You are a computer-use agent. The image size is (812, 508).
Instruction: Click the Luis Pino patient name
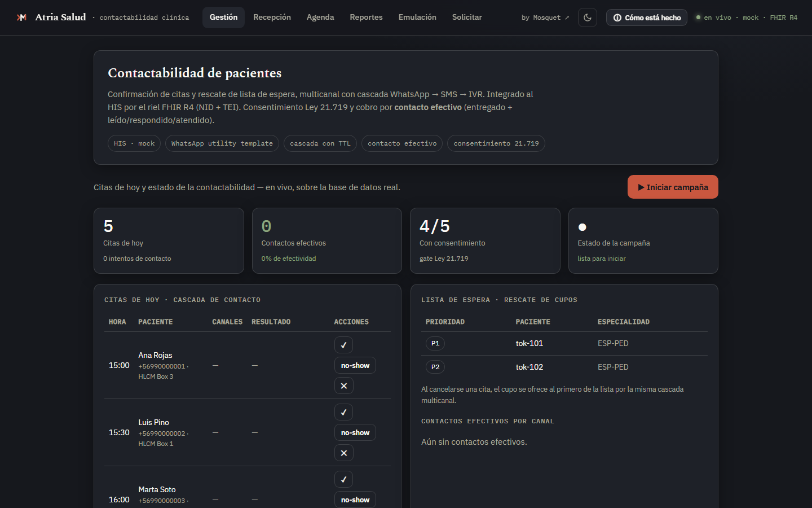coord(154,422)
